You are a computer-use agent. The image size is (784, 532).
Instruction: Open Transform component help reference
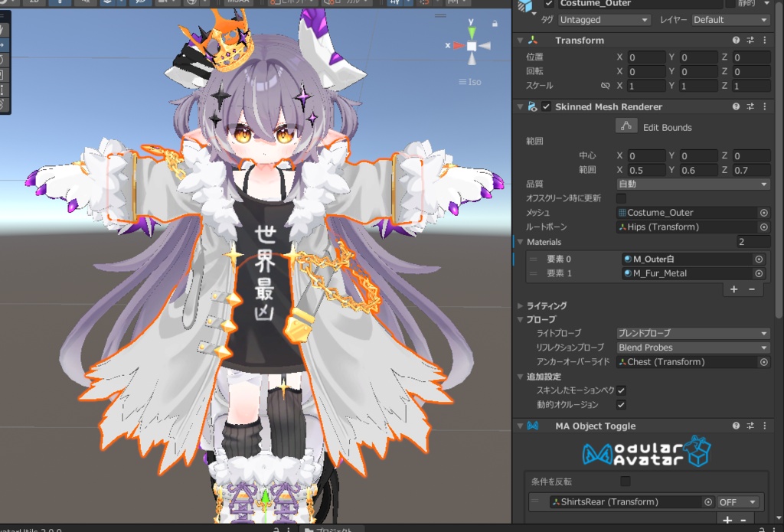coord(736,40)
